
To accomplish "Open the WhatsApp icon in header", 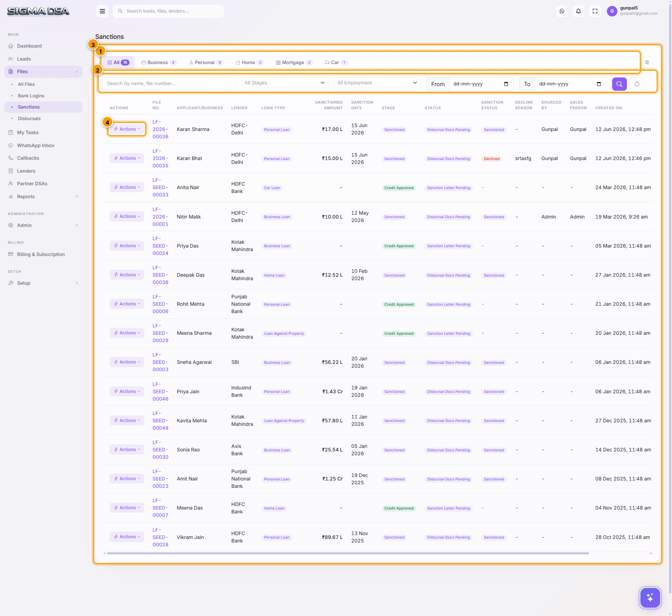I will click(562, 11).
